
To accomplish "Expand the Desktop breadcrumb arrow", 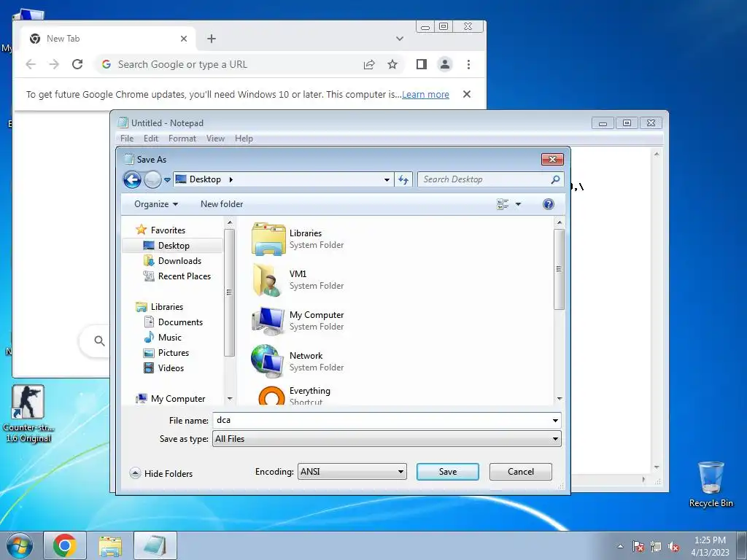I will [231, 179].
